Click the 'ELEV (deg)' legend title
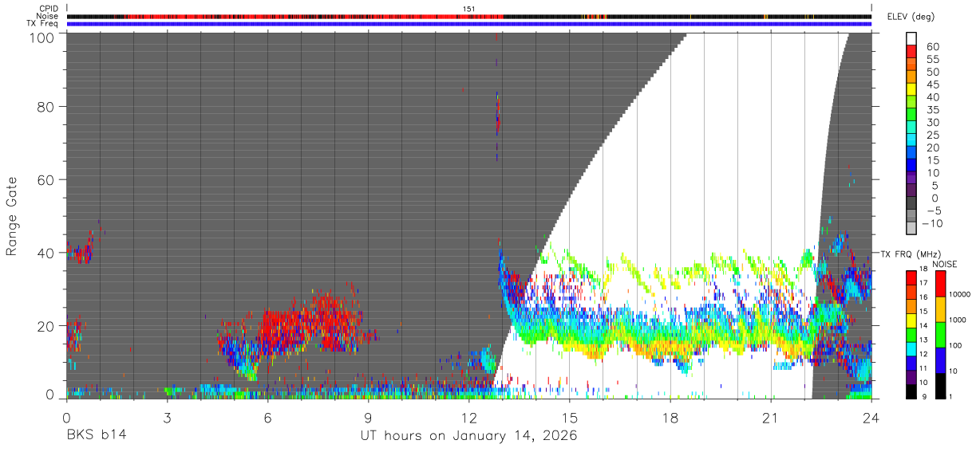The width and height of the screenshot is (980, 452). click(x=911, y=16)
